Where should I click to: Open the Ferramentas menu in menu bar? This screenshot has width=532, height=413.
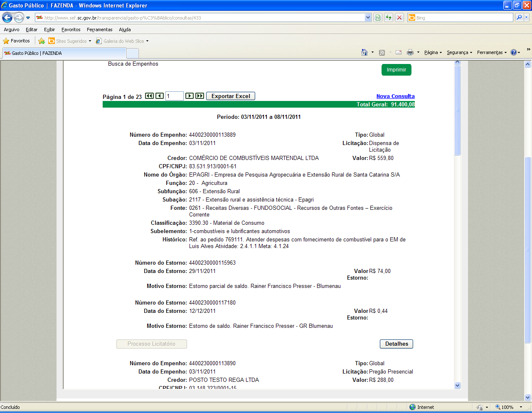click(100, 29)
